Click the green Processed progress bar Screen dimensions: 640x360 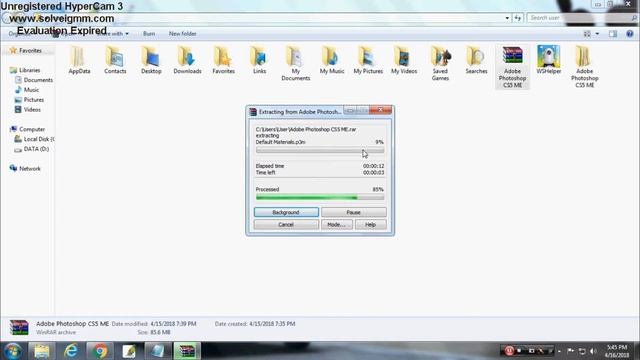[320, 197]
